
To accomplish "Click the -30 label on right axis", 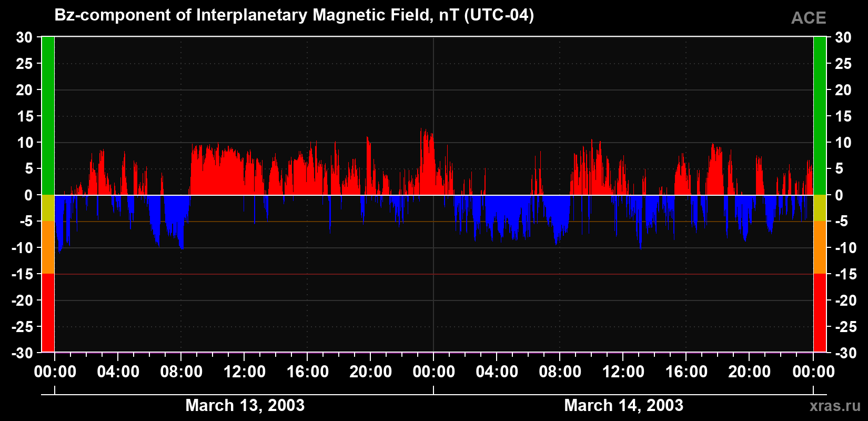I will (x=846, y=353).
